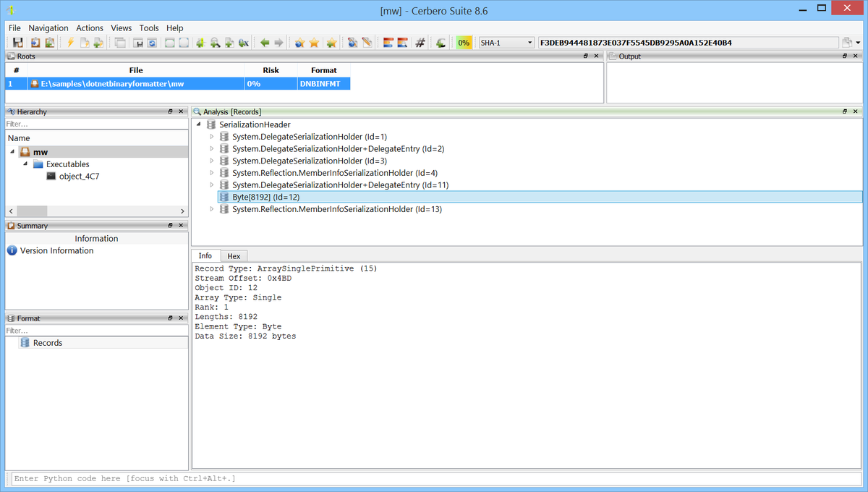Click the square with green corners icon
Screen dimensions: 868x492
pos(169,43)
